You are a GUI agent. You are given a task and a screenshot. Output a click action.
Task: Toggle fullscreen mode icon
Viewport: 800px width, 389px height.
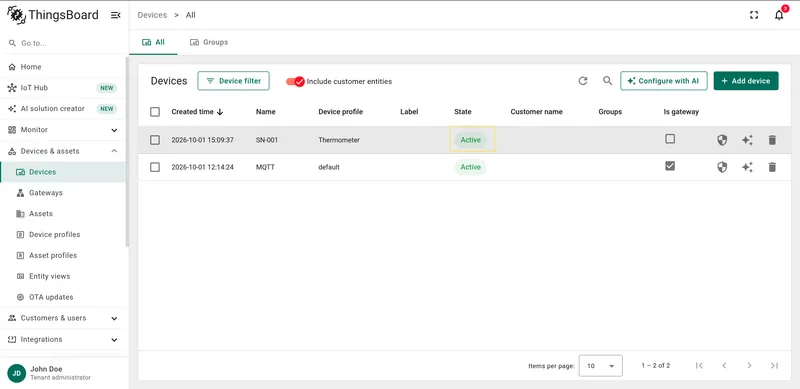(754, 15)
